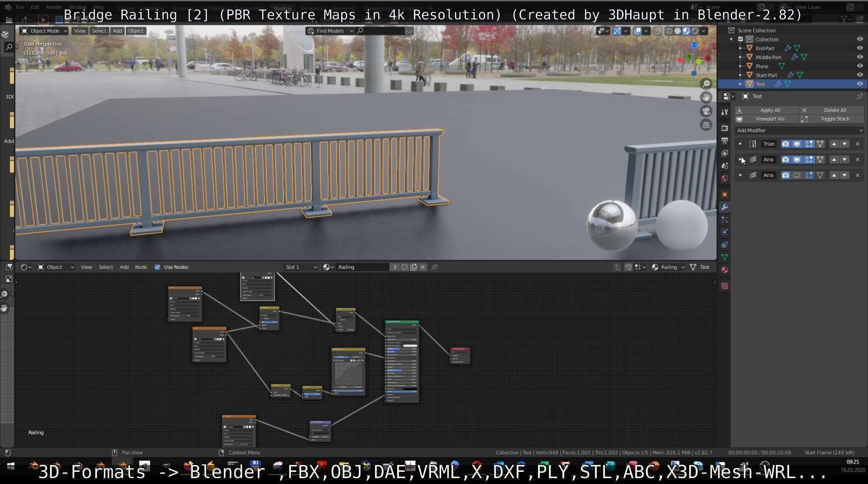Open the Material properties tab
Viewport: 868px width, 484px height.
[x=724, y=270]
